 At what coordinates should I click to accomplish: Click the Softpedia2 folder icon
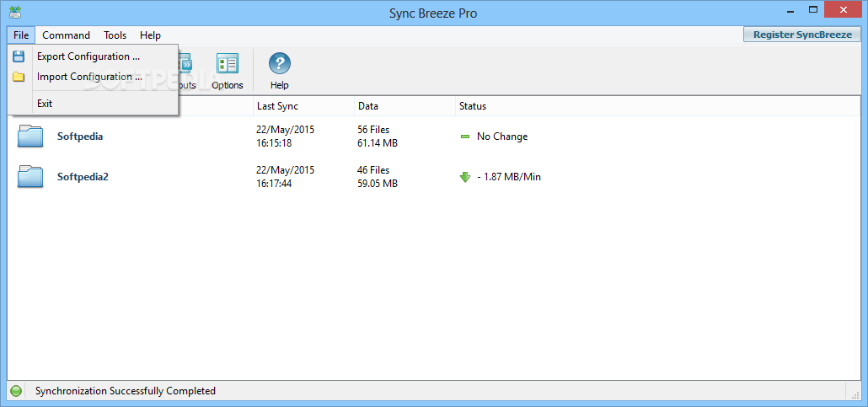tap(29, 177)
